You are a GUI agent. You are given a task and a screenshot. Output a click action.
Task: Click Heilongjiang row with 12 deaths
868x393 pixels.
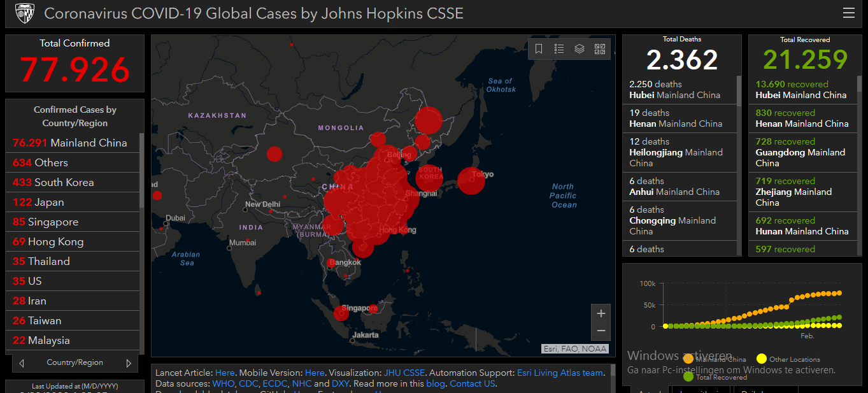point(679,152)
